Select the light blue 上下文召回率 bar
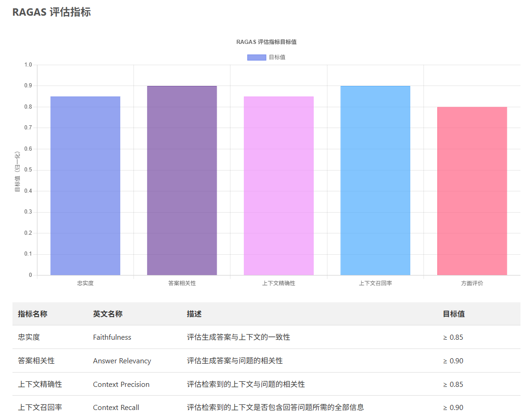The image size is (532, 416). tap(375, 180)
